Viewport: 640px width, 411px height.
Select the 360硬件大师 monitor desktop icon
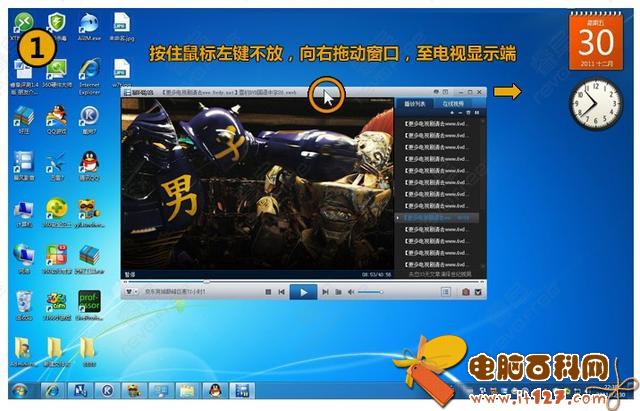click(x=56, y=73)
